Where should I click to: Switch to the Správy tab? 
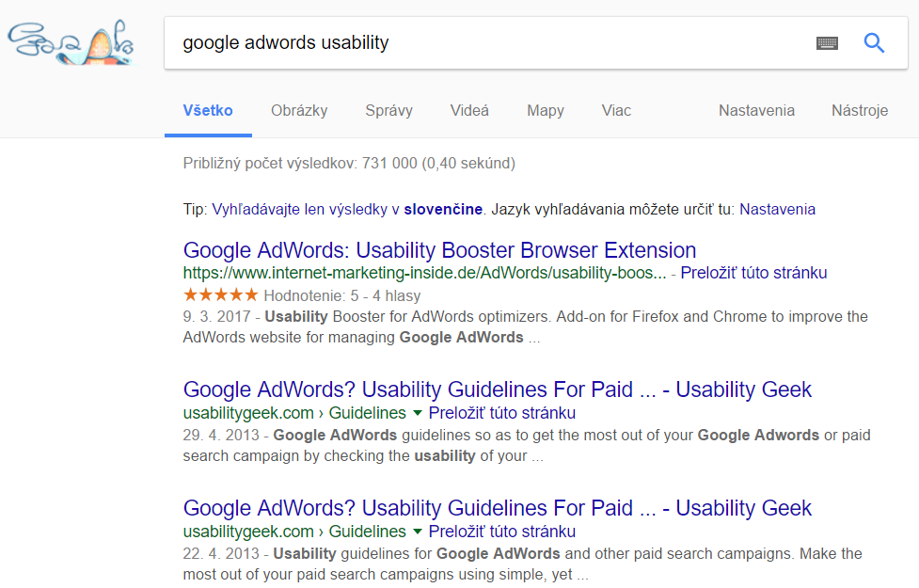click(x=388, y=110)
